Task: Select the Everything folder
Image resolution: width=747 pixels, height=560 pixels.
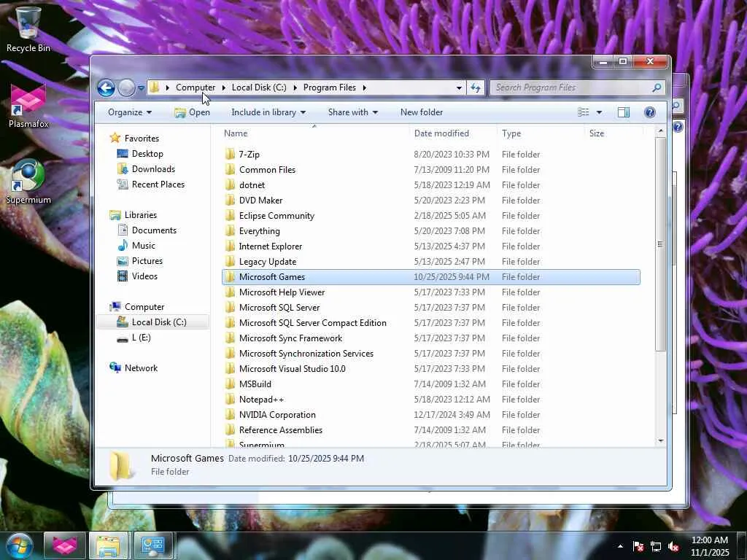Action: click(x=260, y=231)
